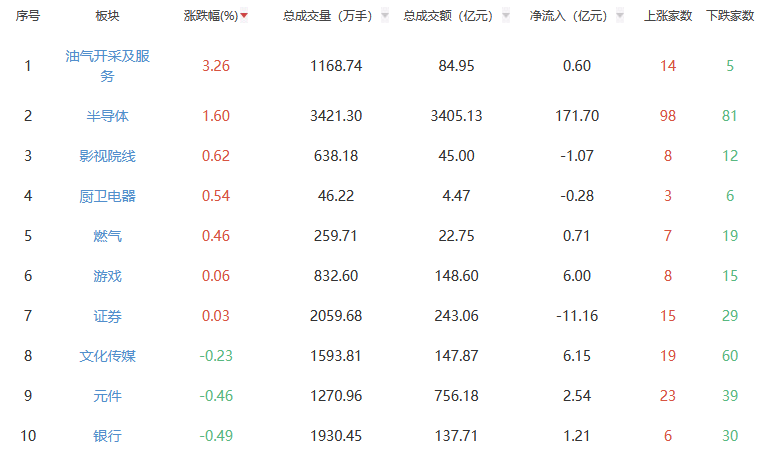This screenshot has height=449, width=764.
Task: Select falling count 29 for 证券
Action: tap(730, 316)
